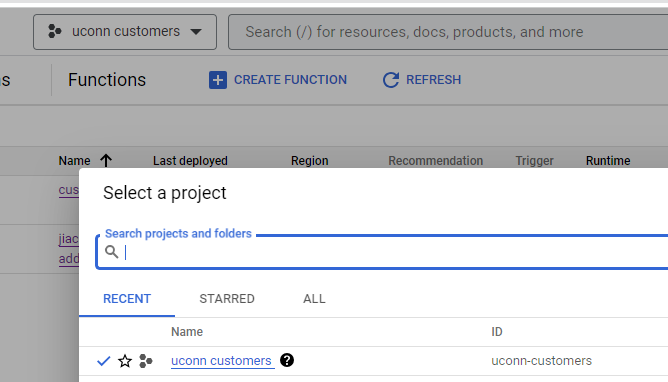Click into Search projects and folders field
This screenshot has height=382, width=668.
click(383, 252)
